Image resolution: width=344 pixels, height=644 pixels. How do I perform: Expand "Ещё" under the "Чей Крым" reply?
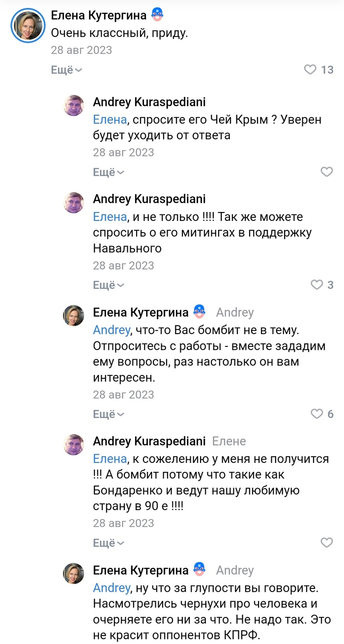coord(109,172)
